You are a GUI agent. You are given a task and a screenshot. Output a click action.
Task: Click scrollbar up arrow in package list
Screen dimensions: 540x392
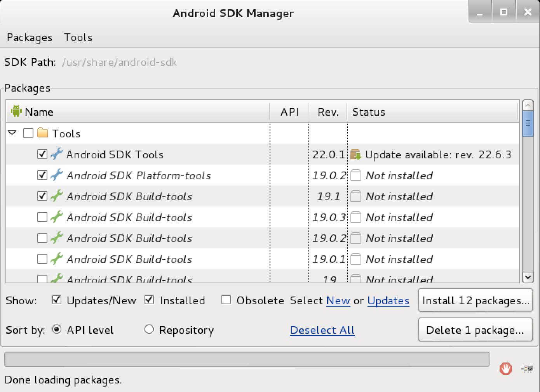pyautogui.click(x=528, y=105)
